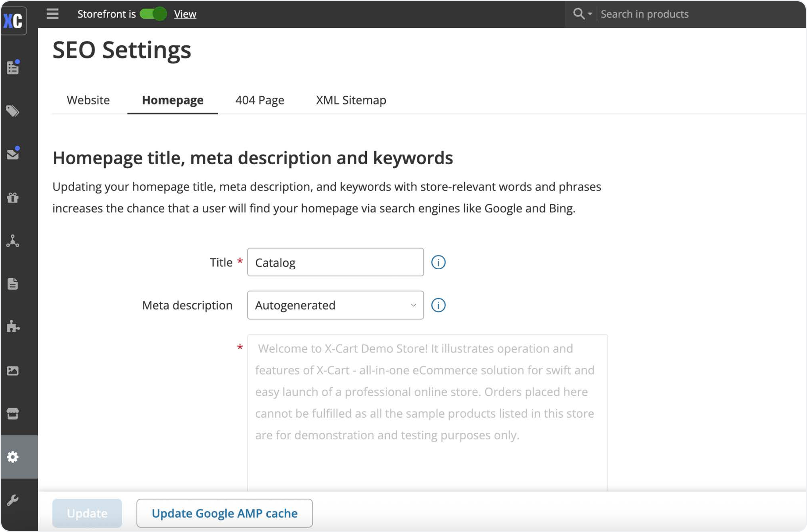The image size is (807, 532).
Task: Switch to the XML Sitemap tab
Action: pyautogui.click(x=351, y=100)
